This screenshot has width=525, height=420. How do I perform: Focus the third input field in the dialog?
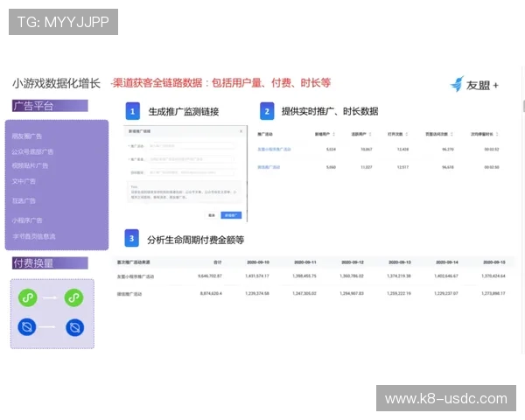(x=192, y=172)
